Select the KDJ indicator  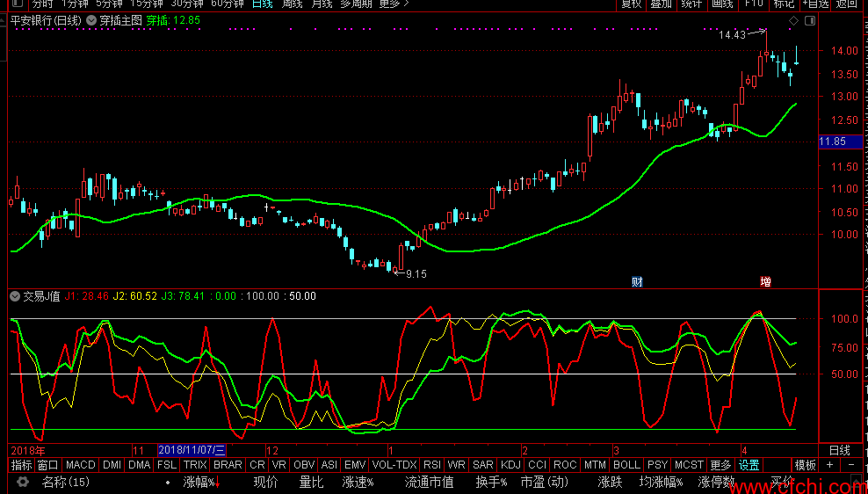510,465
